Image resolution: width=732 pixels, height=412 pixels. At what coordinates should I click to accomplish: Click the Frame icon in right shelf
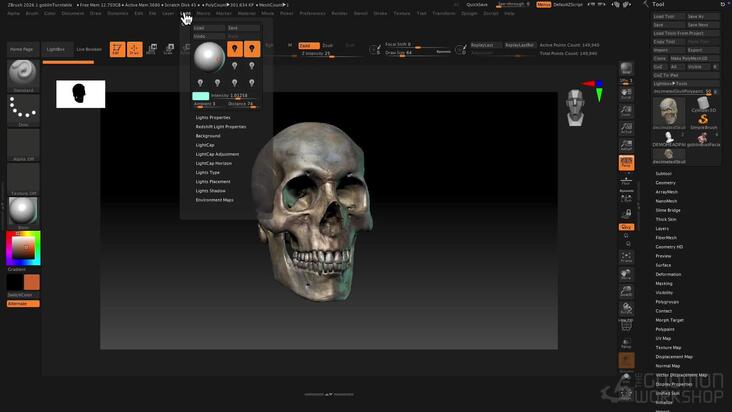click(x=626, y=257)
